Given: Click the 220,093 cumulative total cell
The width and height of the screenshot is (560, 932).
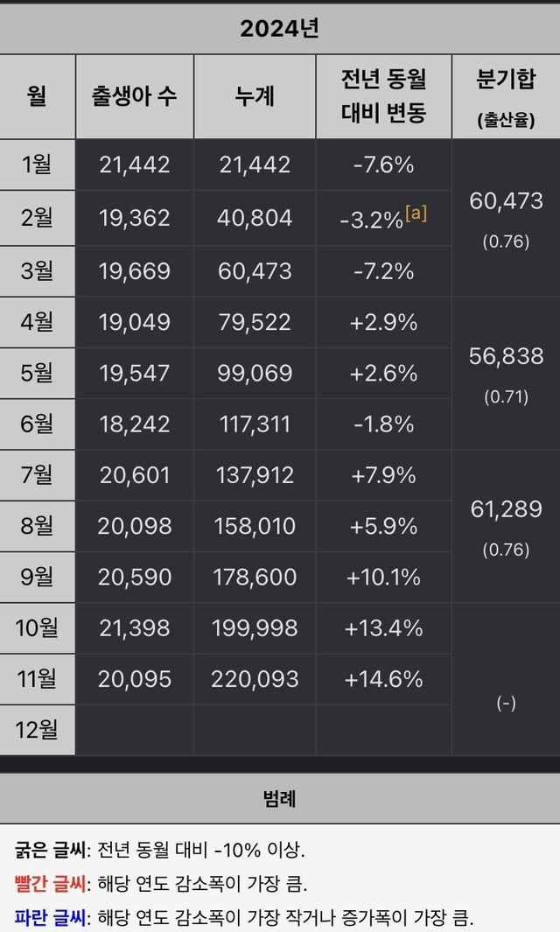Looking at the screenshot, I should click(x=255, y=678).
